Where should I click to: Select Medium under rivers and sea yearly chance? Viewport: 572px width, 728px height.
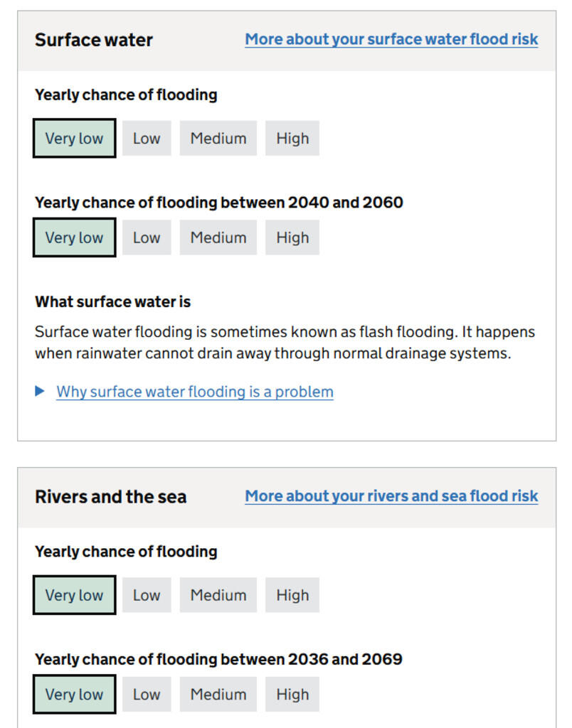tap(218, 595)
